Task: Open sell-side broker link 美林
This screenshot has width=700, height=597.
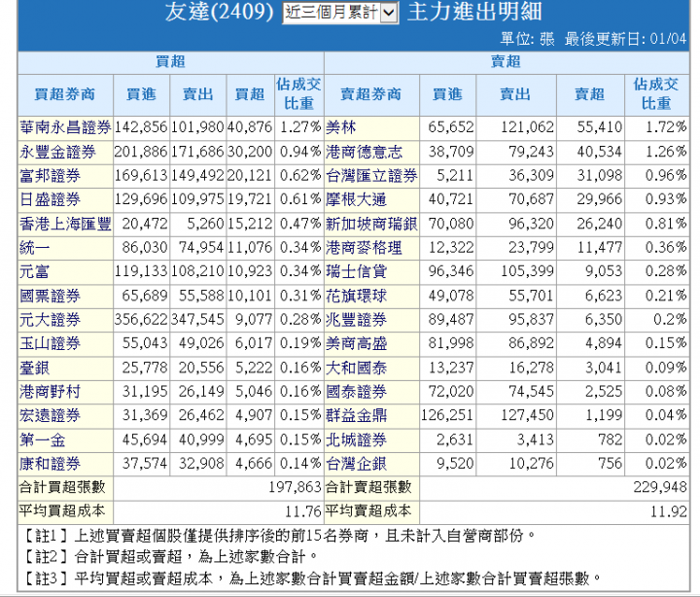Action: [x=341, y=128]
